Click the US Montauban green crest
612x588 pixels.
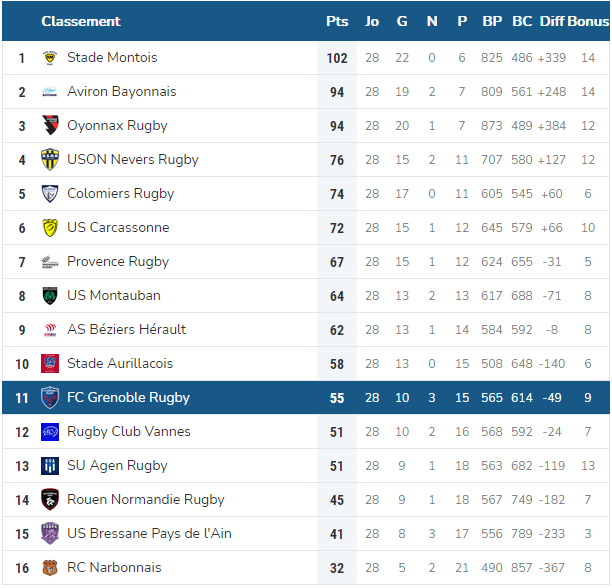tap(50, 296)
